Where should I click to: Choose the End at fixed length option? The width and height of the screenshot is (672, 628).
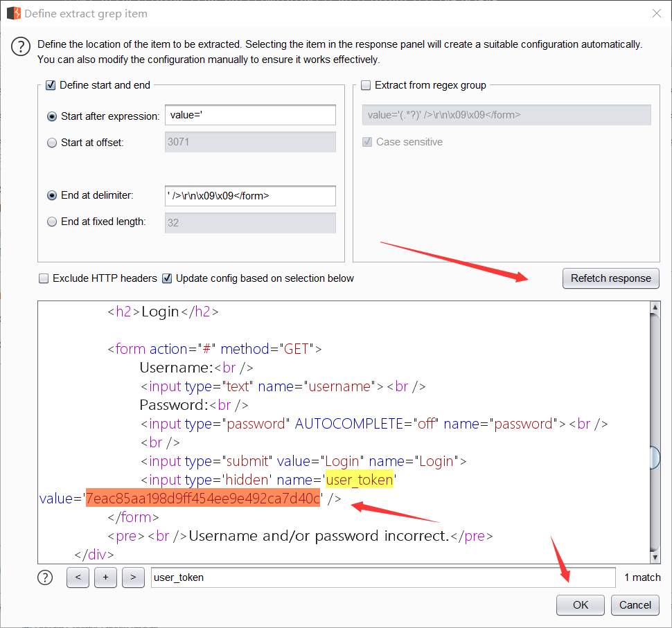point(52,222)
